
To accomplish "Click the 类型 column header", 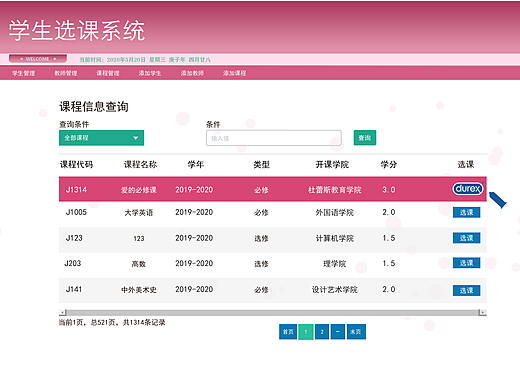I will tap(262, 164).
